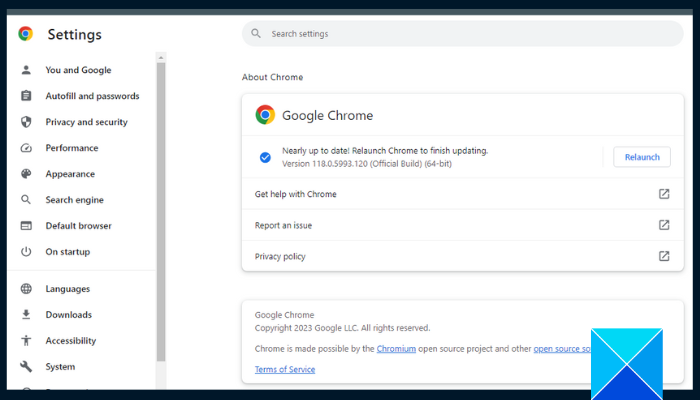Click the On startup power icon
This screenshot has width=700, height=400.
(x=26, y=252)
